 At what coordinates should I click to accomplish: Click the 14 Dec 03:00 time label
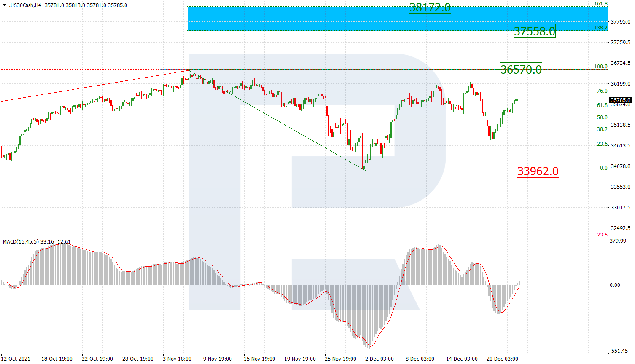(x=462, y=359)
